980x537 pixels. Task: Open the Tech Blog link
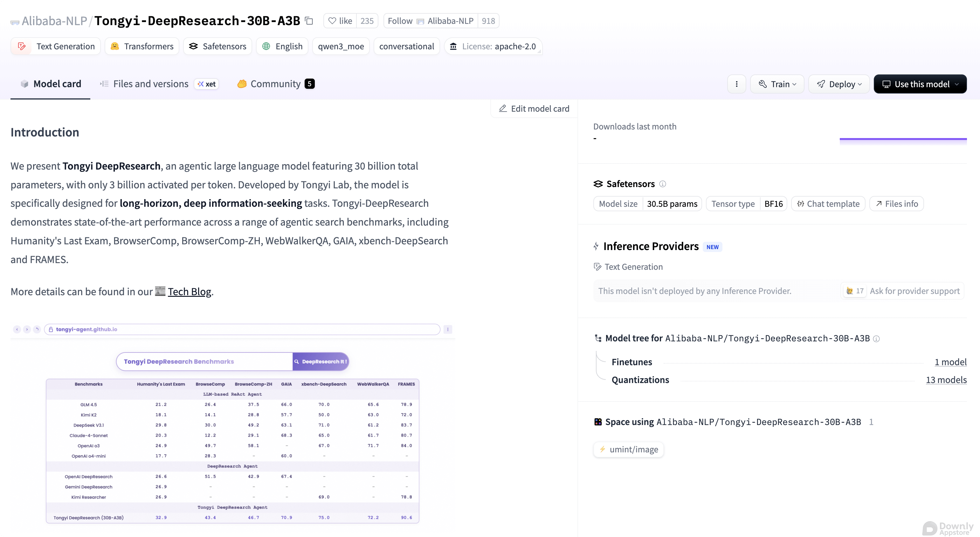coord(190,291)
